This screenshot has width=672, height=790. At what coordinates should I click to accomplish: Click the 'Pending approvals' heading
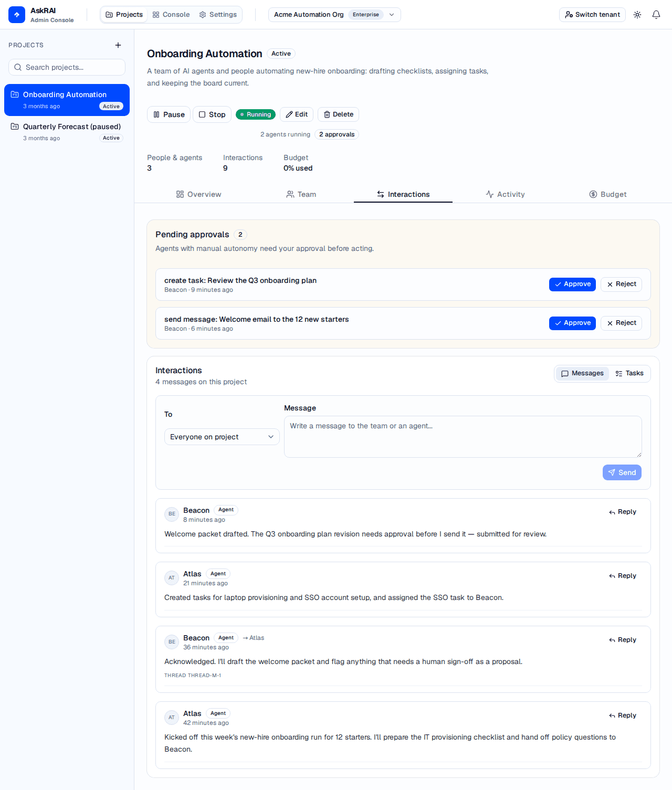(x=192, y=235)
